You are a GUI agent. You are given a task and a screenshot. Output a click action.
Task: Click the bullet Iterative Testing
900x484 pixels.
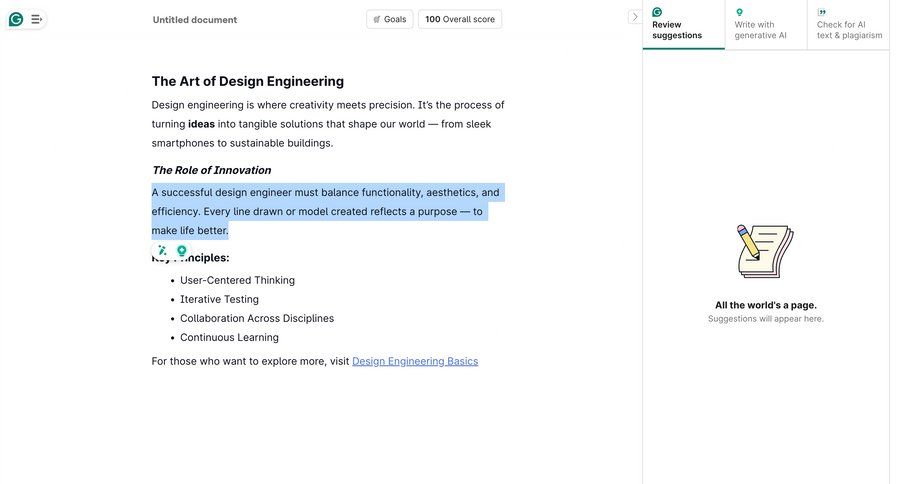[219, 299]
